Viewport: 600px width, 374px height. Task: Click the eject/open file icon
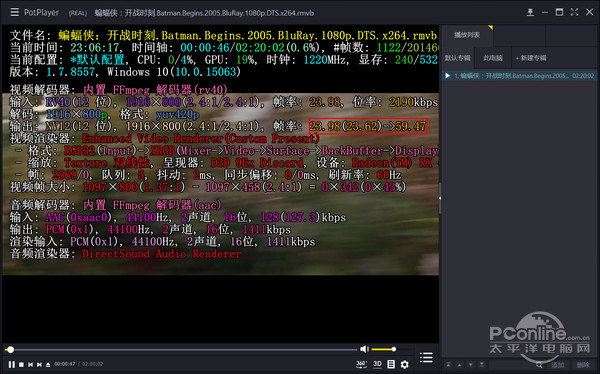48,364
